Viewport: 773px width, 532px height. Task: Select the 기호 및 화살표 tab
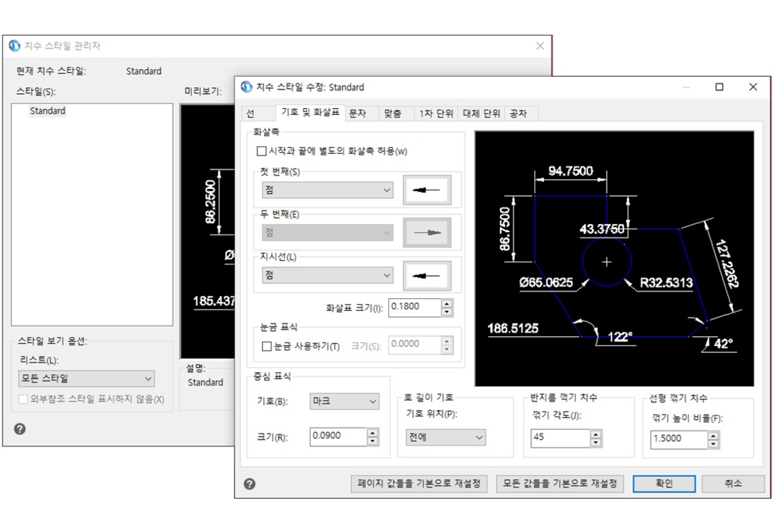[x=310, y=112]
